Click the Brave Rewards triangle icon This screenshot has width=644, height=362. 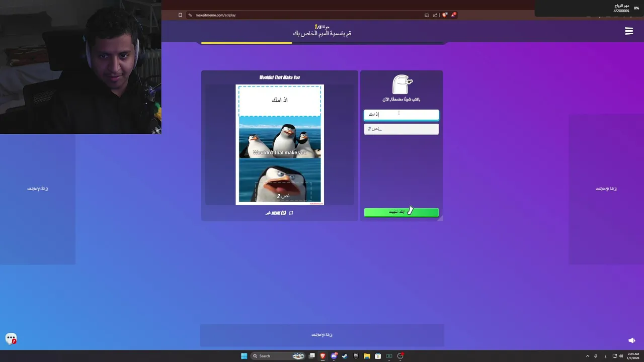coord(453,15)
